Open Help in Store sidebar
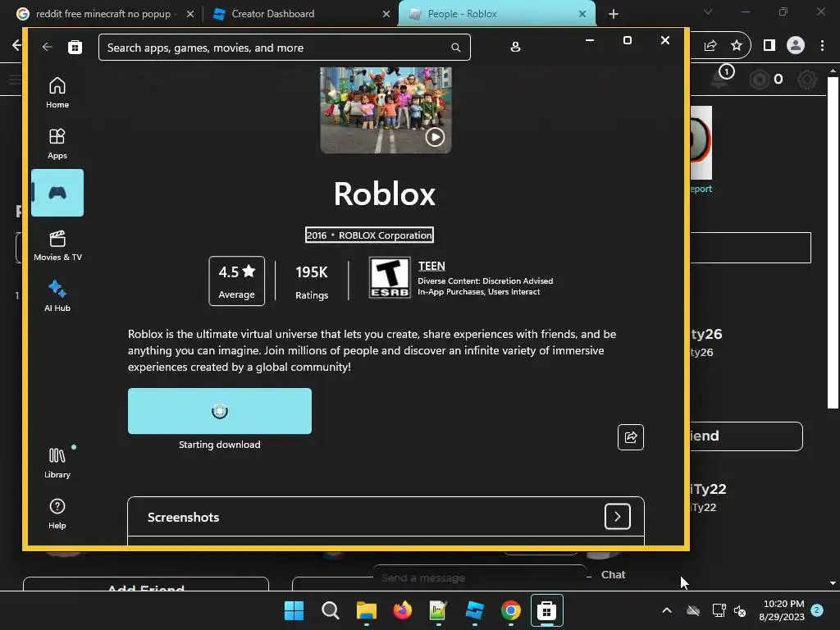The image size is (840, 630). (57, 514)
